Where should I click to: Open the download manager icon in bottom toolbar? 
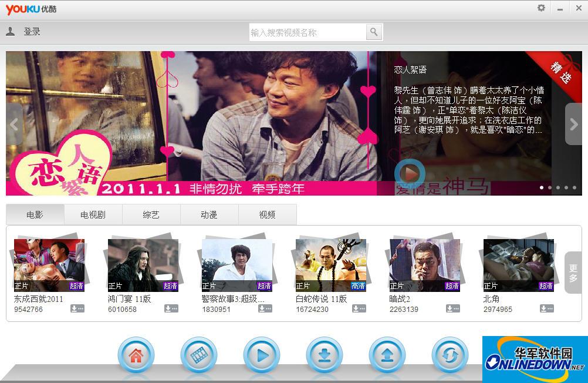coord(324,355)
